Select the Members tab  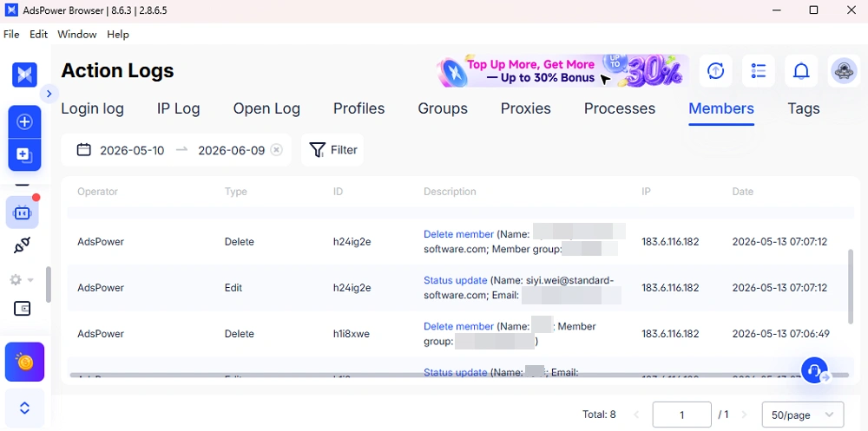coord(721,109)
